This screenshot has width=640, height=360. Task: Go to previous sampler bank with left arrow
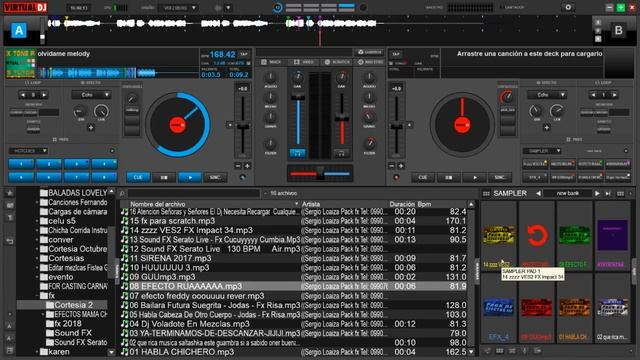538,193
